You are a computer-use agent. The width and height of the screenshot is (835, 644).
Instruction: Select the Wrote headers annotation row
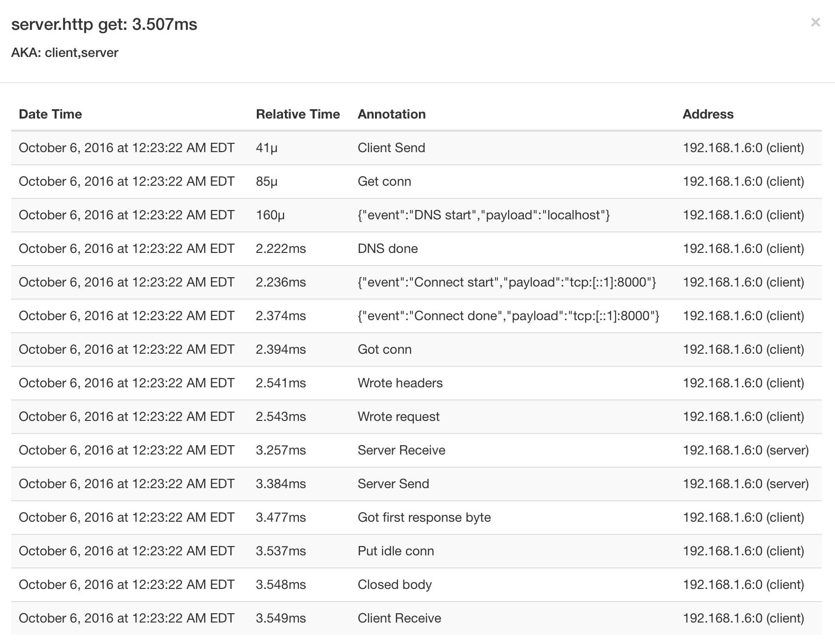click(400, 383)
